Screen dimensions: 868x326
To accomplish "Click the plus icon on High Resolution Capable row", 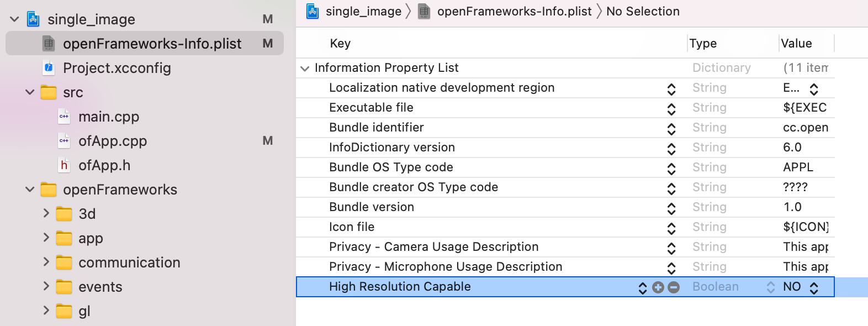I will coord(658,287).
